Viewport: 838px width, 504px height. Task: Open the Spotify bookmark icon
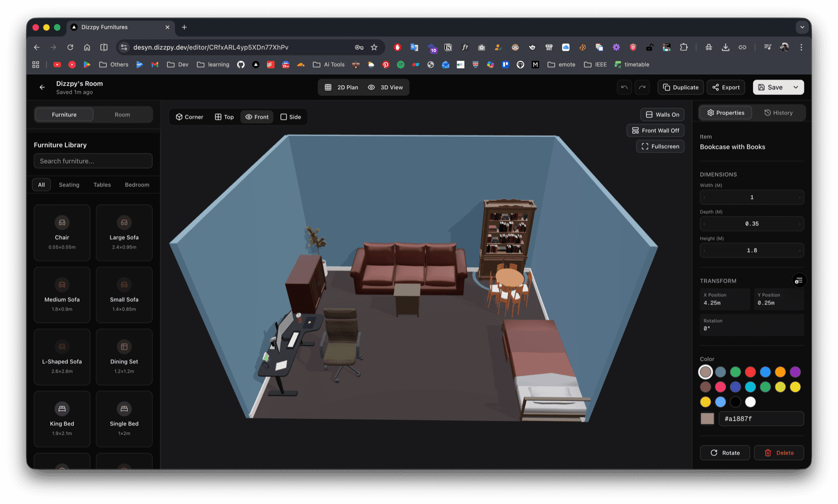[401, 64]
